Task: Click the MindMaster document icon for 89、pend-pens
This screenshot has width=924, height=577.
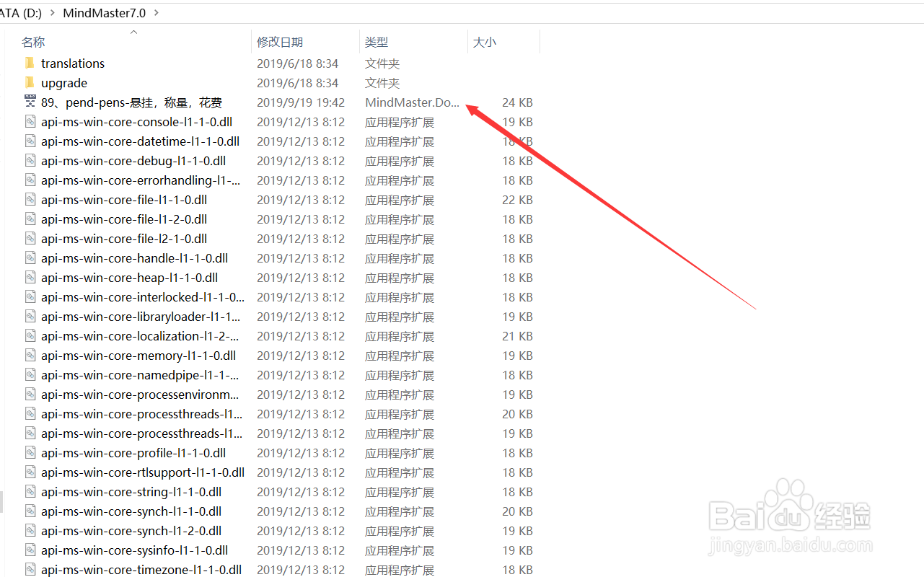Action: point(30,102)
